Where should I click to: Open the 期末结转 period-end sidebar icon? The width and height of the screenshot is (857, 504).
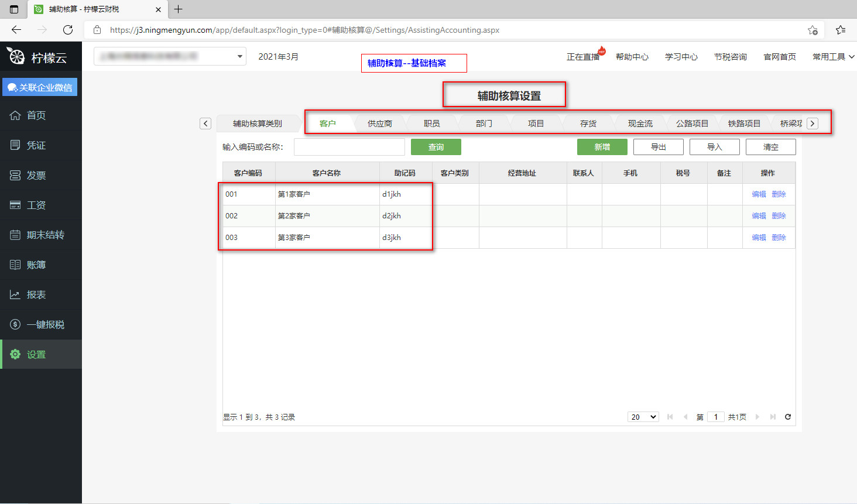pos(15,235)
